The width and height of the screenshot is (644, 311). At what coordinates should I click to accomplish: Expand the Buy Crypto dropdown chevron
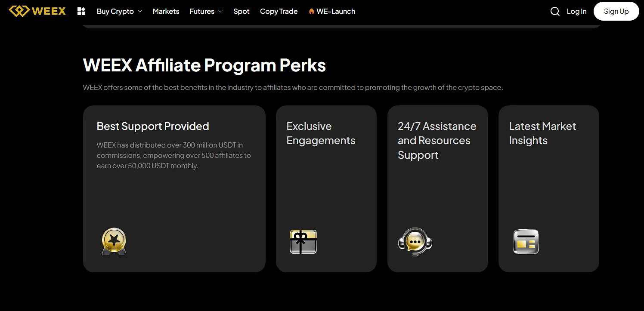pyautogui.click(x=140, y=12)
